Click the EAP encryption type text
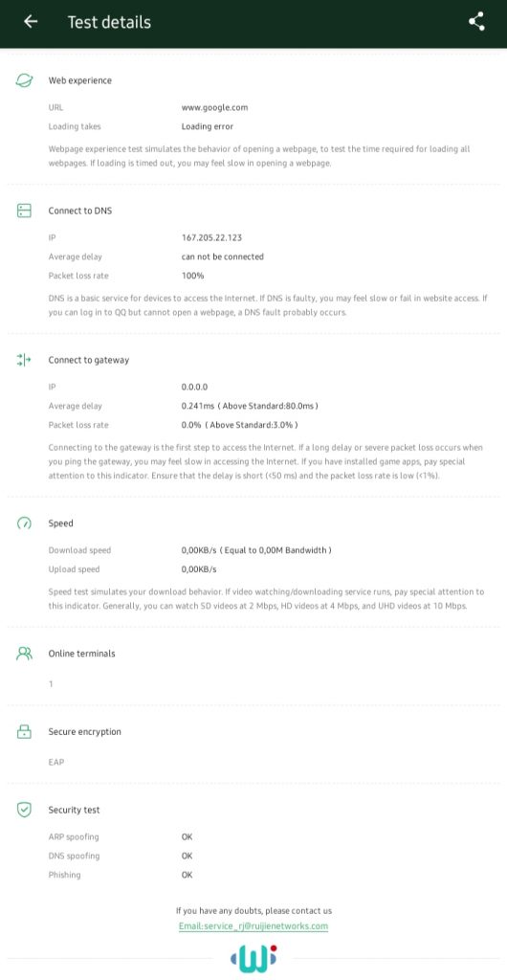Screen dimensions: 507x980 click(x=56, y=762)
